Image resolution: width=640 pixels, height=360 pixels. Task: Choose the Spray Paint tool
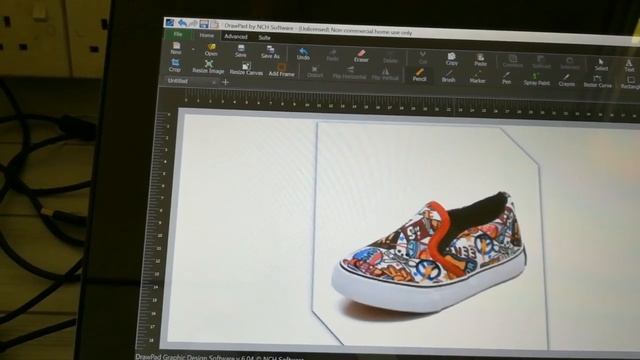pos(536,79)
